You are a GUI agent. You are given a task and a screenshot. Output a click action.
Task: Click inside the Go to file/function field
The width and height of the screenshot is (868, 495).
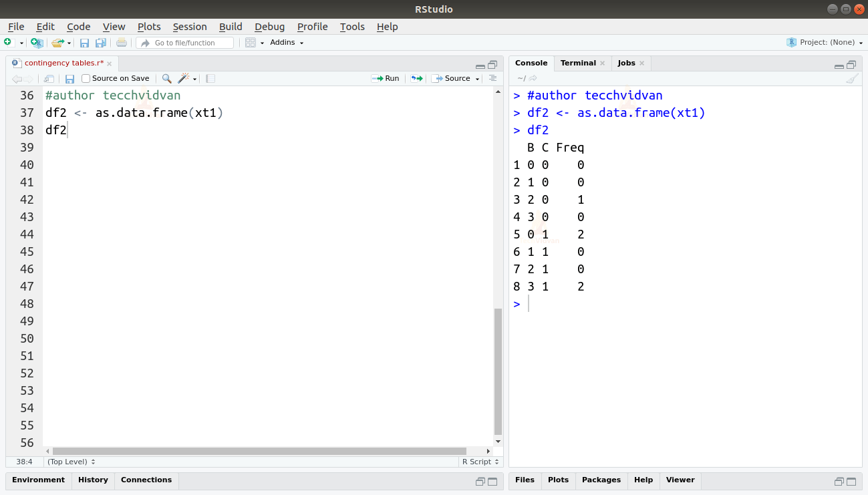pyautogui.click(x=185, y=42)
